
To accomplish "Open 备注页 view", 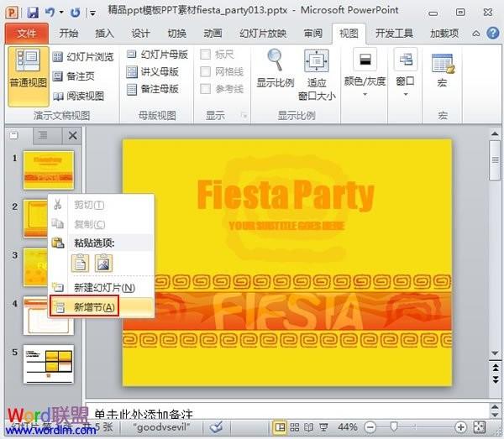I will [x=74, y=76].
